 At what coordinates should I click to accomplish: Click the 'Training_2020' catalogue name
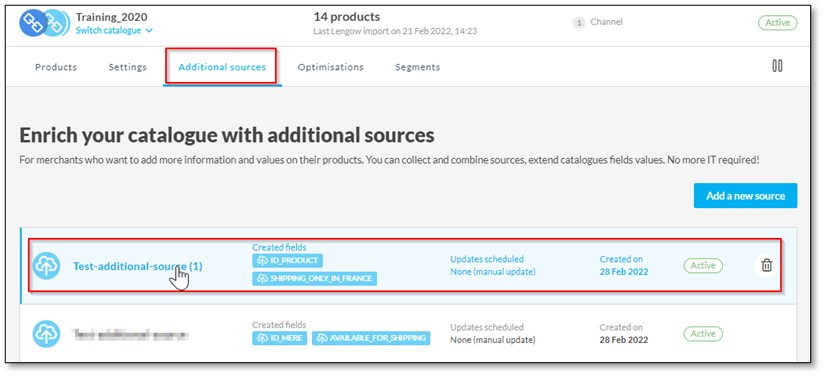click(x=111, y=17)
